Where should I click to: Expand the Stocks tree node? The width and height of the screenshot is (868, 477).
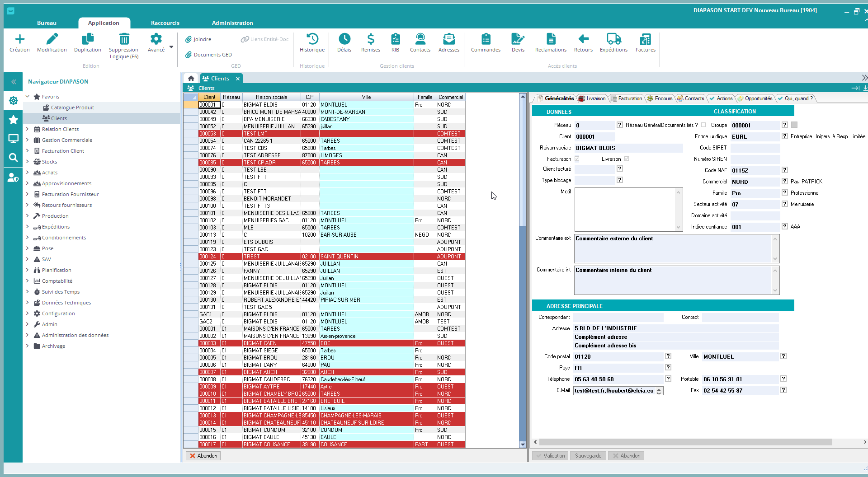(28, 162)
